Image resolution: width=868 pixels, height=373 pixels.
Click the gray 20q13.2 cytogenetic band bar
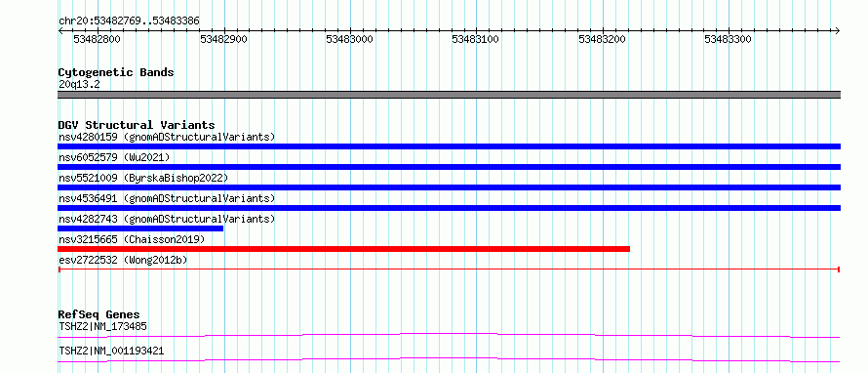pos(449,95)
